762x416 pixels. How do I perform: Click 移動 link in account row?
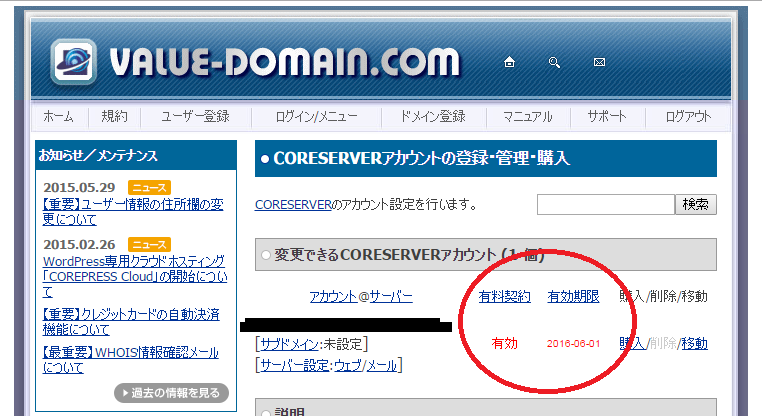coord(694,344)
